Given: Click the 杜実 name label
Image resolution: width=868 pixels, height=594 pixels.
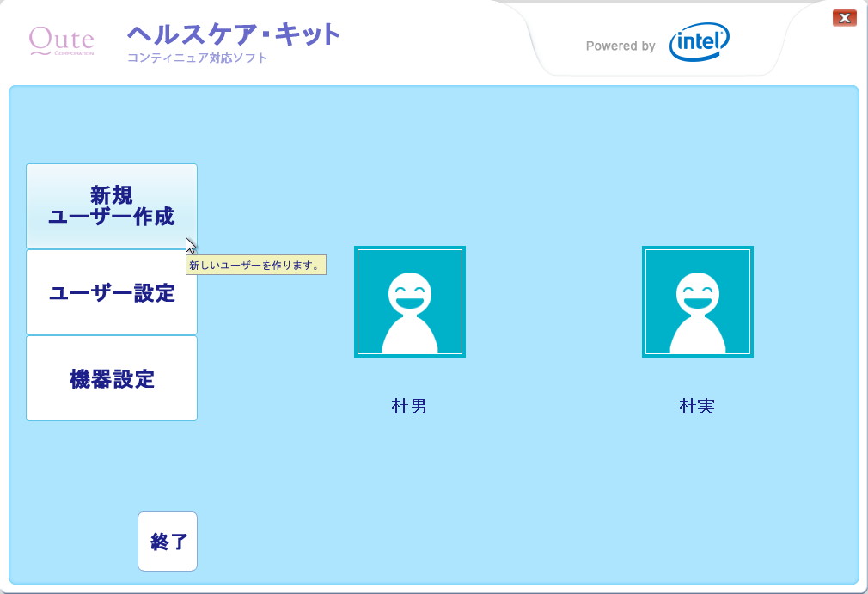Looking at the screenshot, I should [697, 407].
